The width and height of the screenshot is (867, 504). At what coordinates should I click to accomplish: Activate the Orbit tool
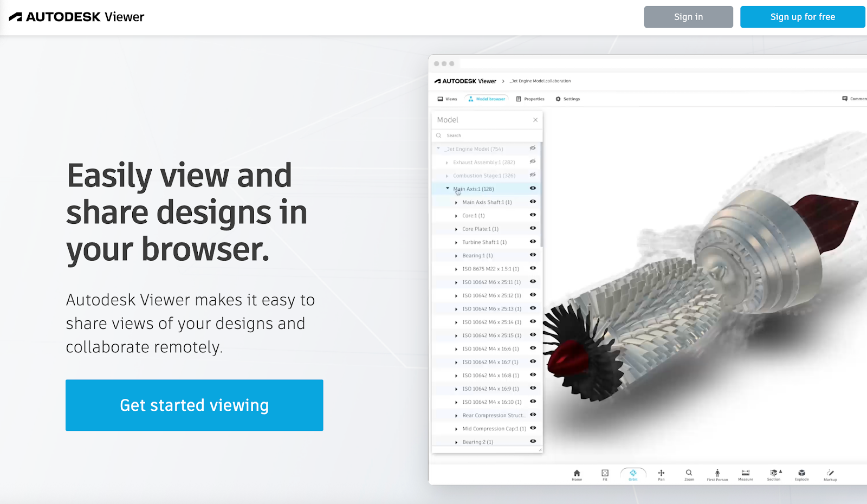click(x=633, y=475)
